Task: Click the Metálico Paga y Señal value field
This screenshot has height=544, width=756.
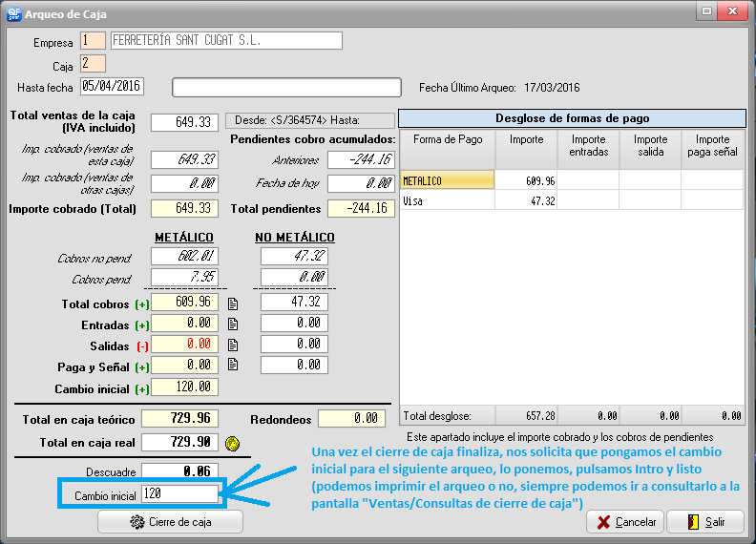Action: (184, 366)
